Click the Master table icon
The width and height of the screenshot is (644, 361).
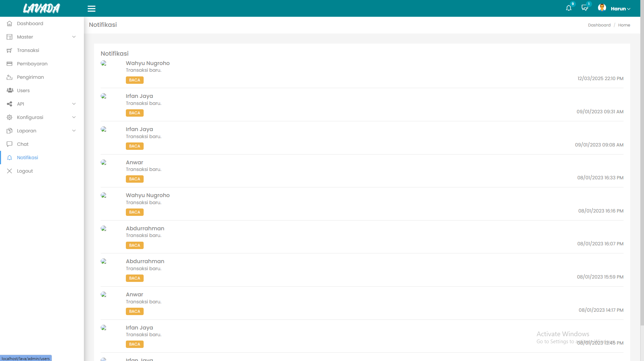(9, 37)
